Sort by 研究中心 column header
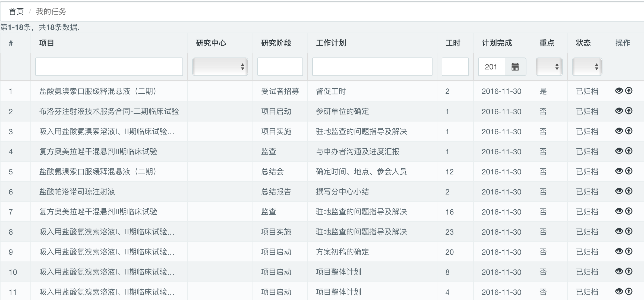The height and width of the screenshot is (300, 644). [x=211, y=43]
